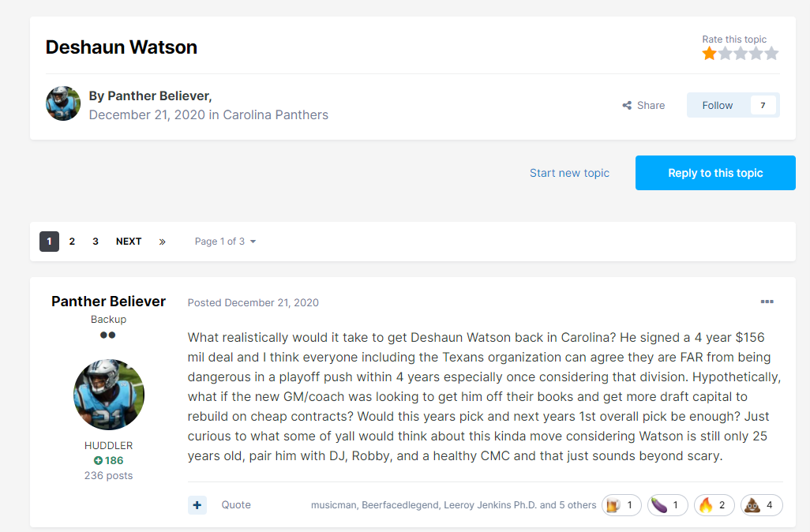Open post options three-dot menu
The width and height of the screenshot is (810, 532).
tap(767, 302)
